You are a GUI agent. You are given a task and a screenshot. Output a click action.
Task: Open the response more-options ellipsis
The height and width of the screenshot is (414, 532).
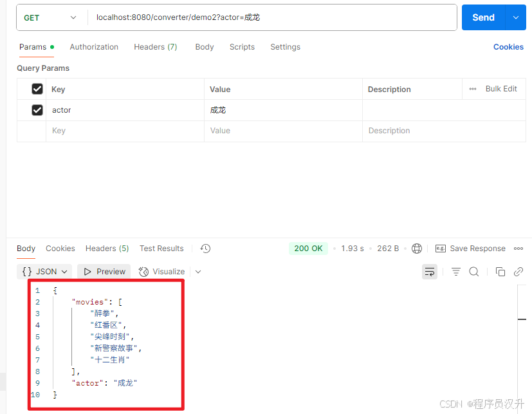(518, 249)
